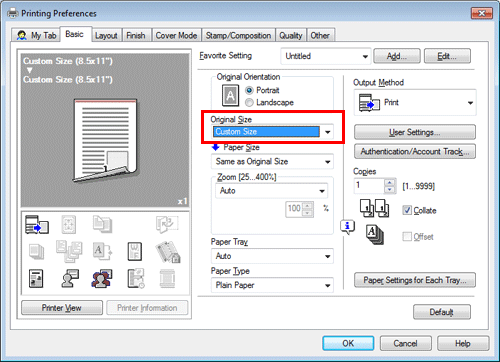The image size is (500, 362).
Task: Click the collate pages illustration icon
Action: click(375, 208)
